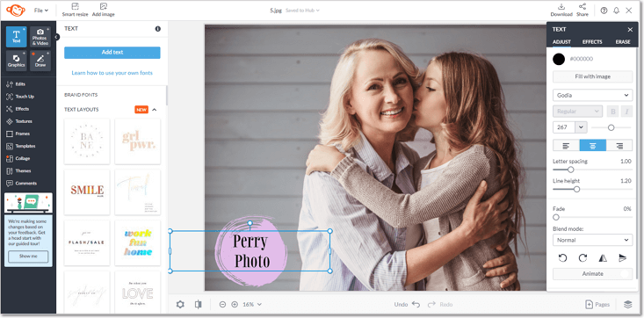This screenshot has width=644, height=318.
Task: Collapse the left panel arrow
Action: 57,37
